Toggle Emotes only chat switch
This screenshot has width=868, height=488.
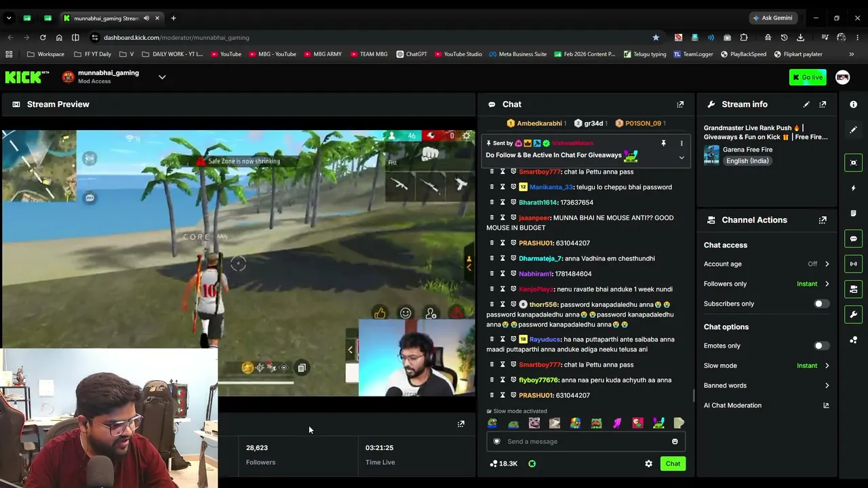tap(821, 346)
